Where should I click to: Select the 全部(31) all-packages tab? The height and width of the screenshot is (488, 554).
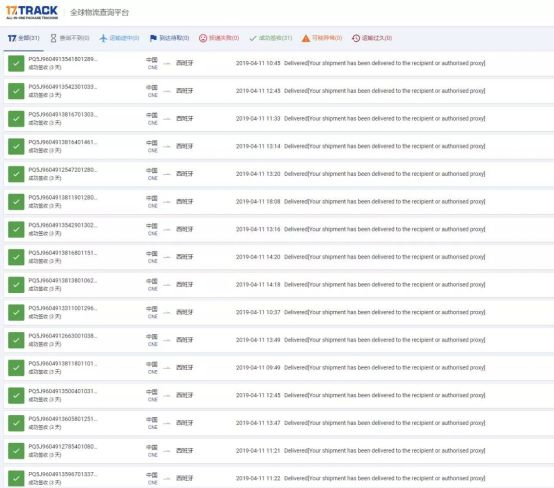point(24,38)
